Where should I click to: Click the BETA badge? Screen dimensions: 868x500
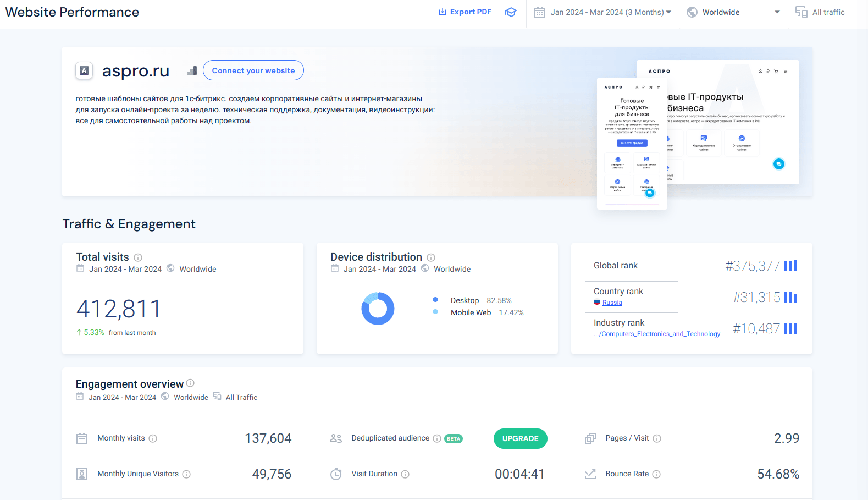click(454, 438)
